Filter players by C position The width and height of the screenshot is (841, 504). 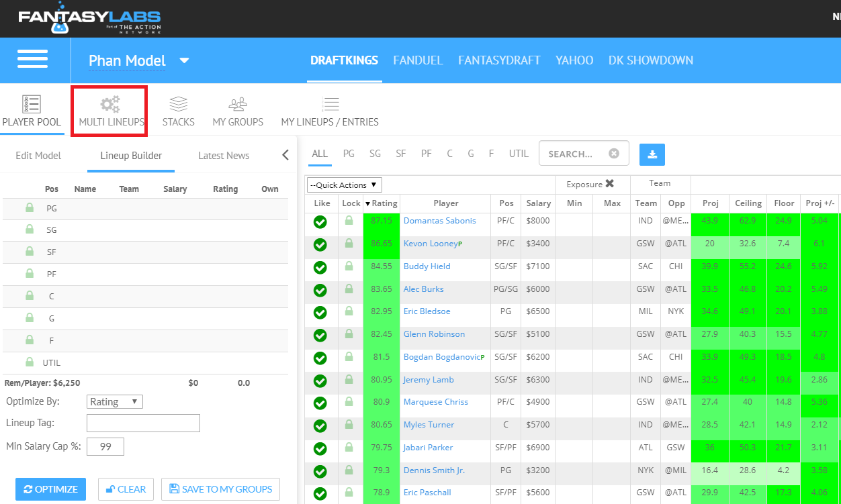tap(449, 154)
